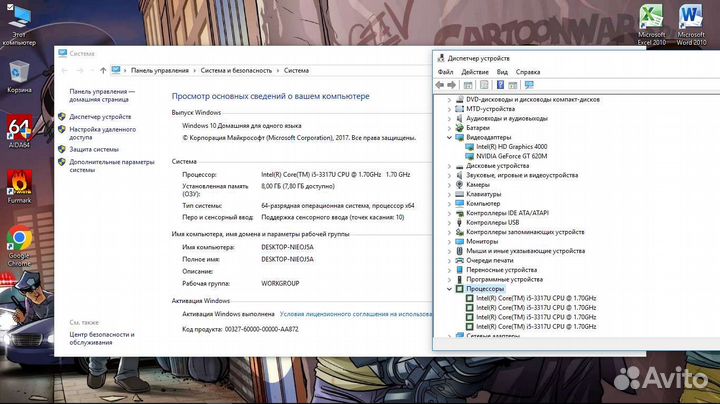Screen dimensions: 720x404
Task: Open 'Дополнительные параметры системы' link
Action: [x=112, y=166]
